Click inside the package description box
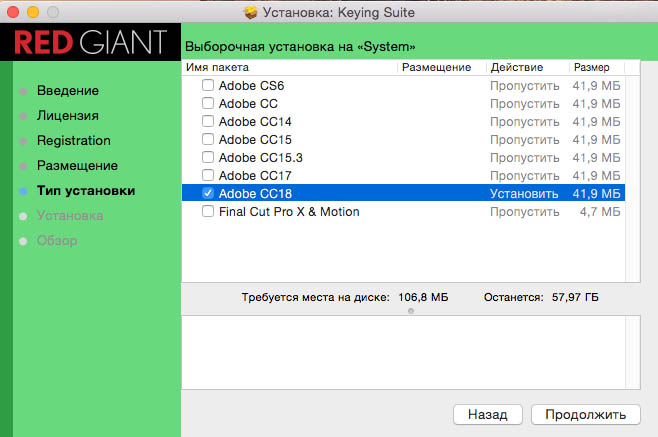 click(403, 352)
